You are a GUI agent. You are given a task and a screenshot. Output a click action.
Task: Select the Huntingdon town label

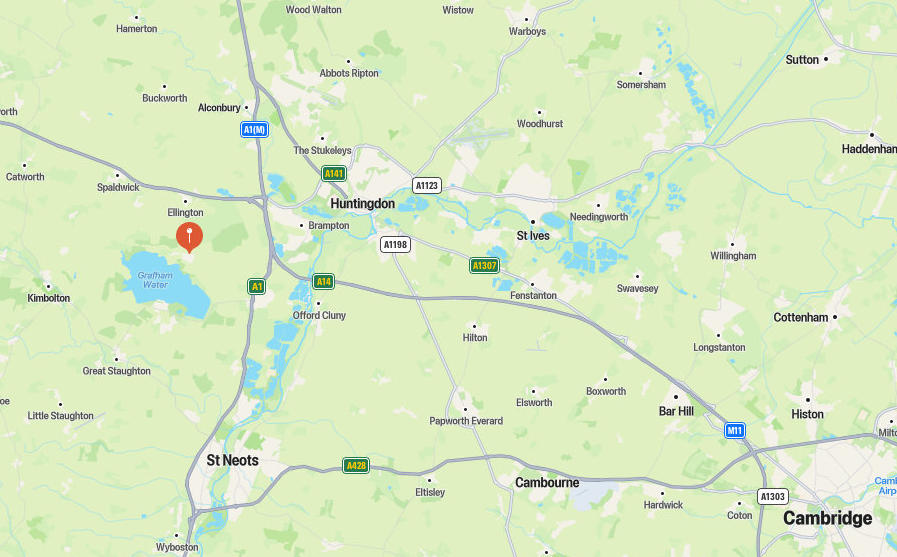pyautogui.click(x=363, y=204)
